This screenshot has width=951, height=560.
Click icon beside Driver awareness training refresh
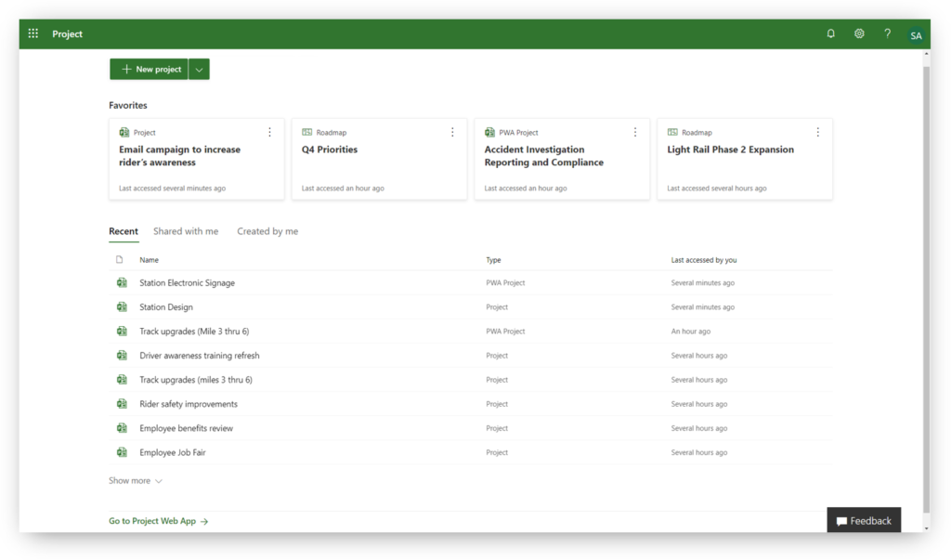point(122,356)
